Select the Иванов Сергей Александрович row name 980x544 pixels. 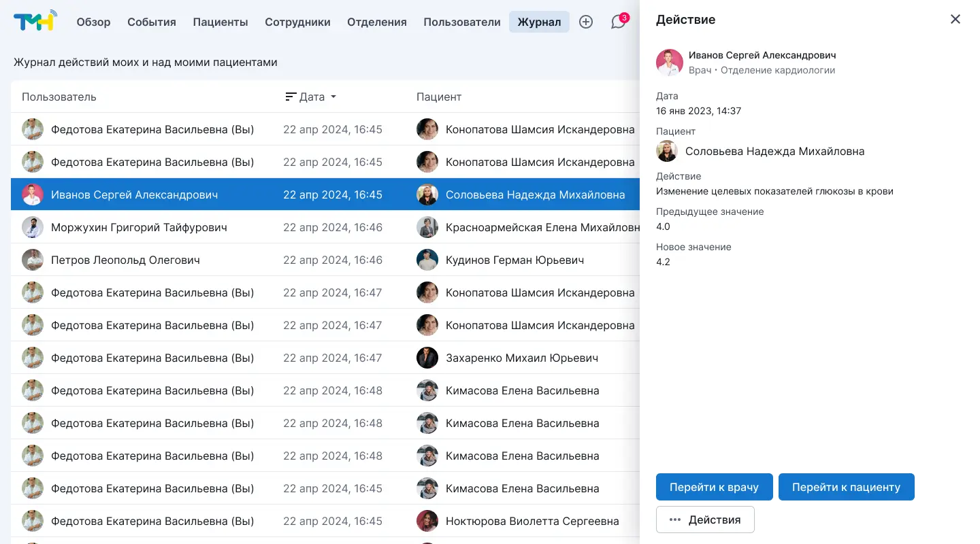[x=134, y=194]
